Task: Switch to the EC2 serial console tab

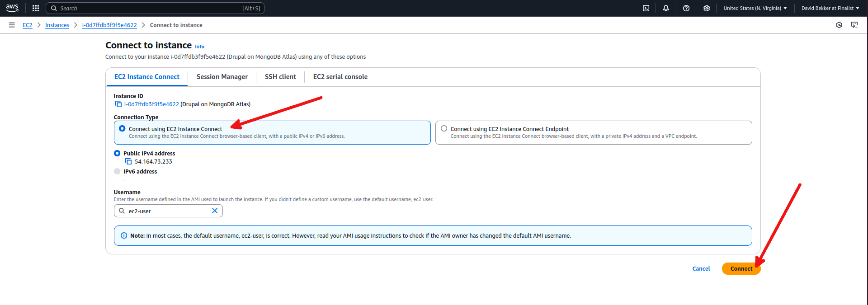Action: point(340,77)
